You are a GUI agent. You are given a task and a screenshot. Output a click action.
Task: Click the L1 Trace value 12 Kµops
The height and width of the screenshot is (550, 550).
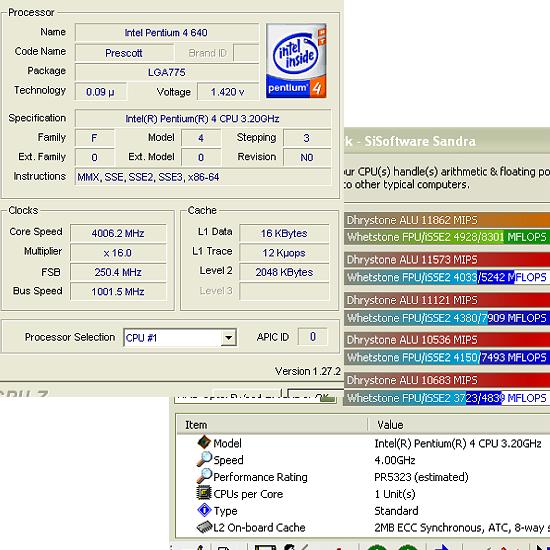click(x=284, y=253)
